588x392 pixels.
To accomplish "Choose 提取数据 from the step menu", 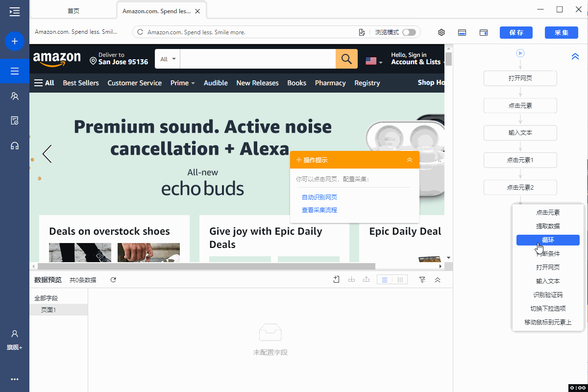I will (548, 226).
